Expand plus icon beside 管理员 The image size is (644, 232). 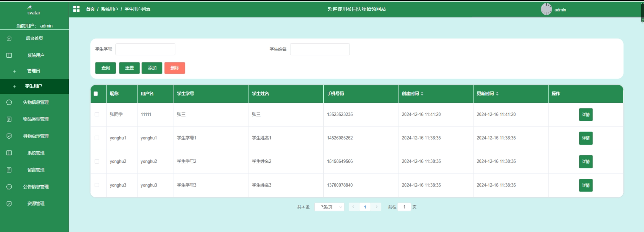14,71
